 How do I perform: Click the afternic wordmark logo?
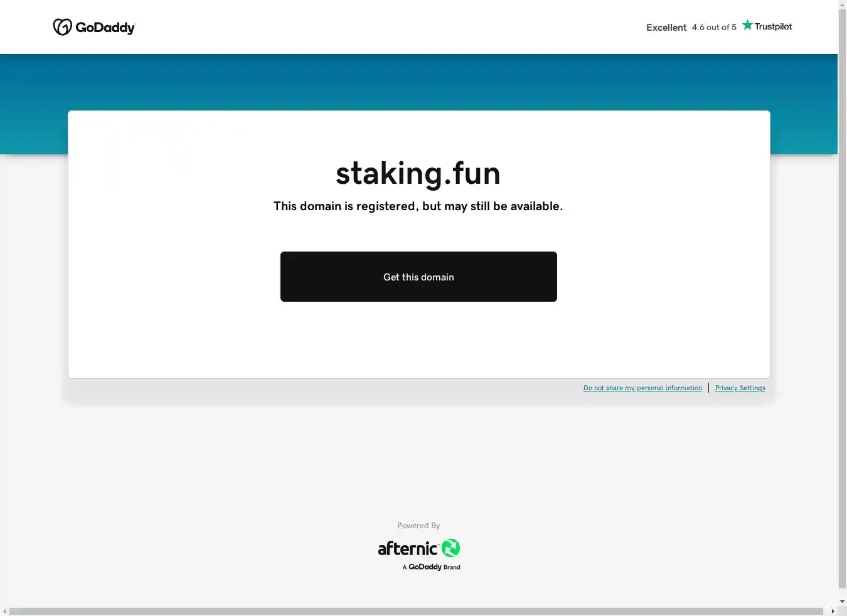click(x=408, y=549)
